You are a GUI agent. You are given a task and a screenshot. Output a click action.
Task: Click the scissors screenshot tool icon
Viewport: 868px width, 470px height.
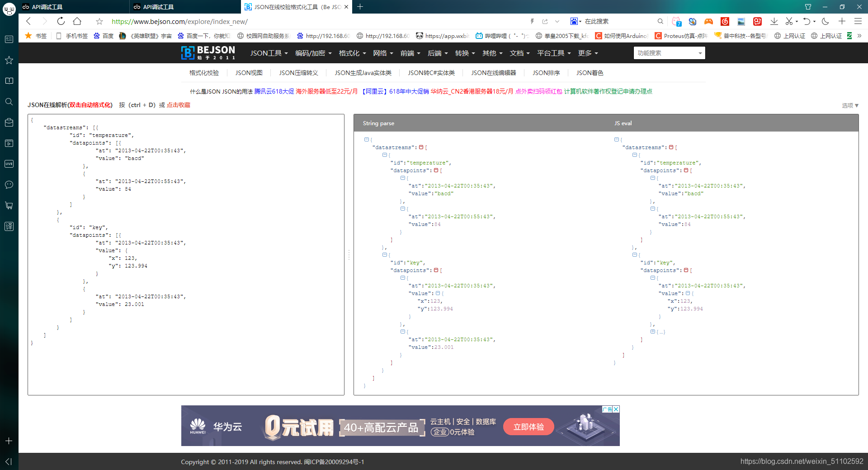click(789, 21)
